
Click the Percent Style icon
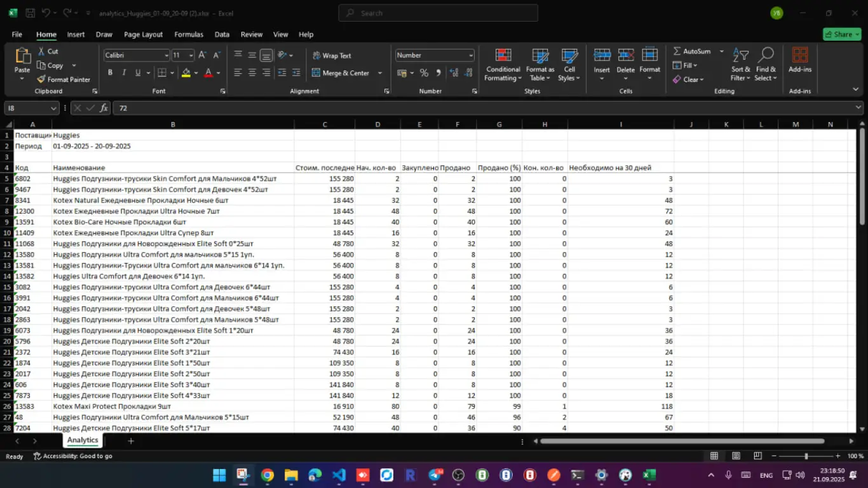pos(424,73)
